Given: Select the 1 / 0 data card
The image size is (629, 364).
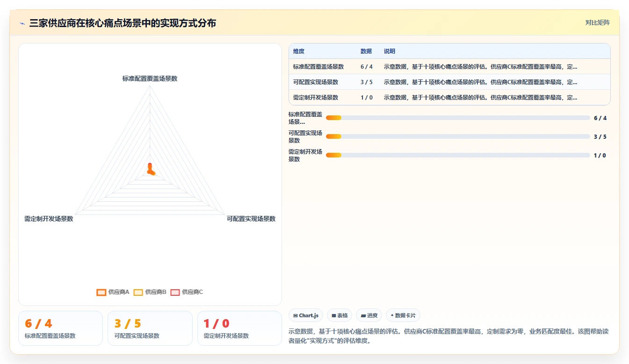Looking at the screenshot, I should point(239,328).
